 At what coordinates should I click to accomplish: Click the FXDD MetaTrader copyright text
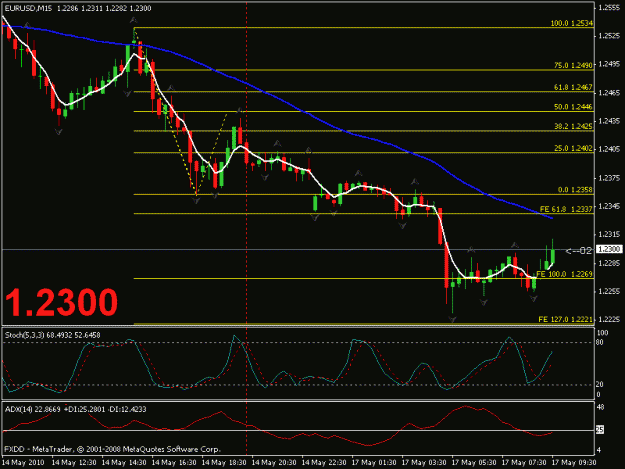112,449
